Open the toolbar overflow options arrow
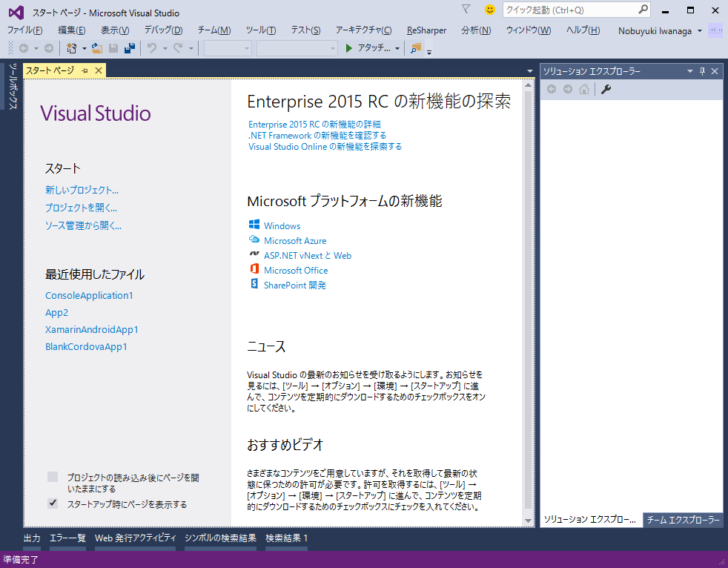This screenshot has width=728, height=568. coord(429,52)
